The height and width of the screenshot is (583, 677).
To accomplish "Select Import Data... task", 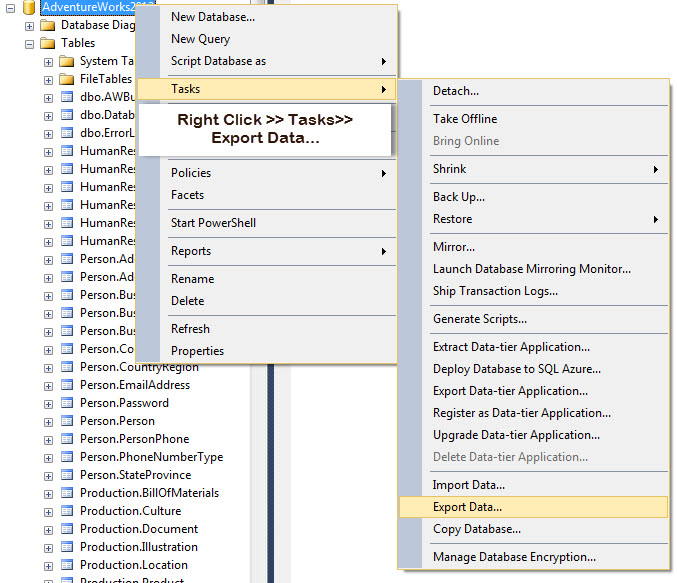I will pos(534,485).
